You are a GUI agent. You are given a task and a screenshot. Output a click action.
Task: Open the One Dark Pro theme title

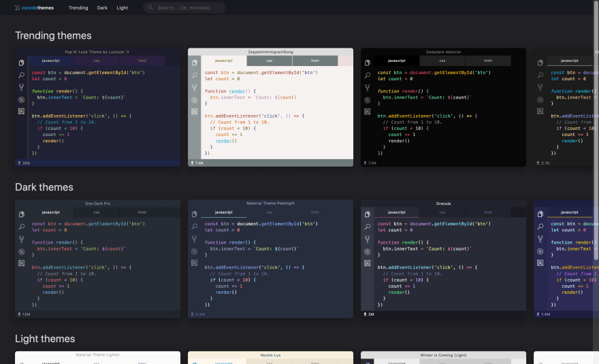(x=97, y=203)
